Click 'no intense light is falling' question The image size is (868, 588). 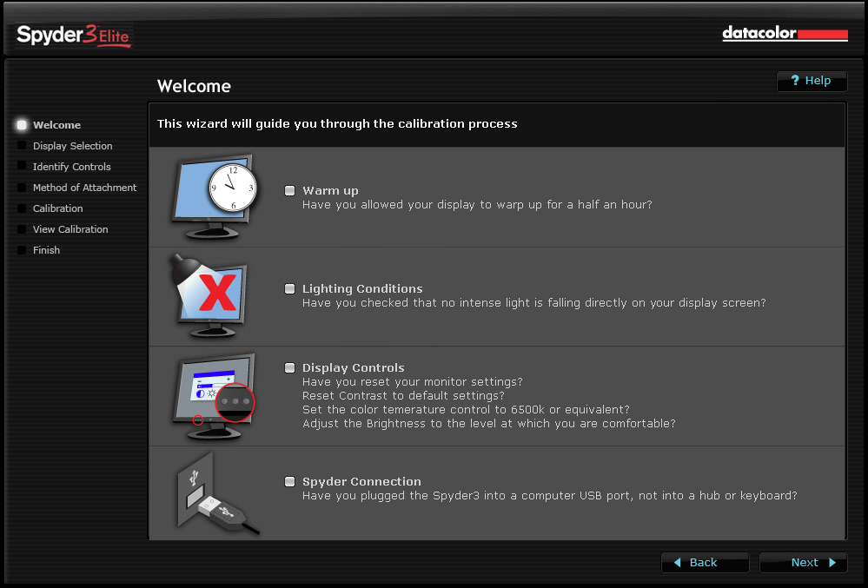[534, 303]
